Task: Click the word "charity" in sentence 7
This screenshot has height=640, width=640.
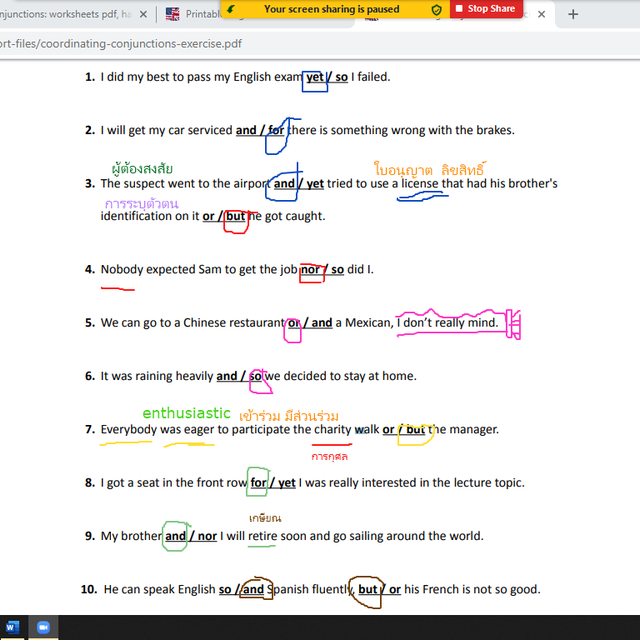Action: 332,430
